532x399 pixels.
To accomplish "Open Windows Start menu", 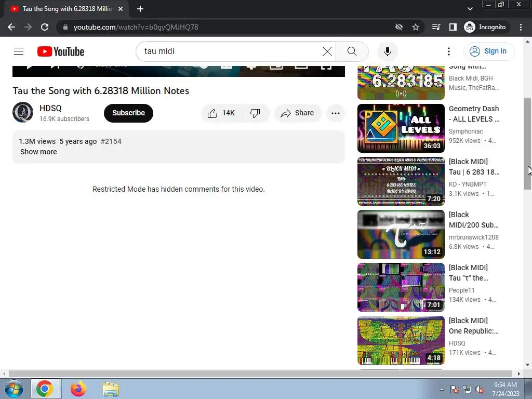I will [x=14, y=389].
